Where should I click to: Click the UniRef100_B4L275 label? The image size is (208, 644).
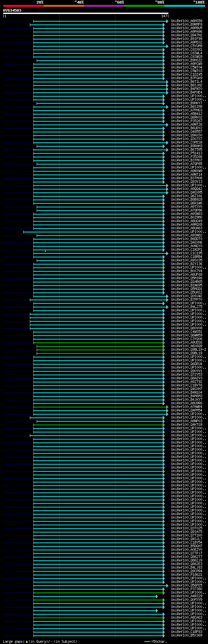pos(187,307)
